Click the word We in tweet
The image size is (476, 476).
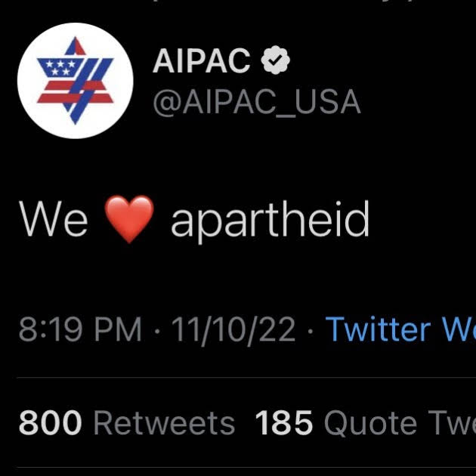tap(54, 219)
